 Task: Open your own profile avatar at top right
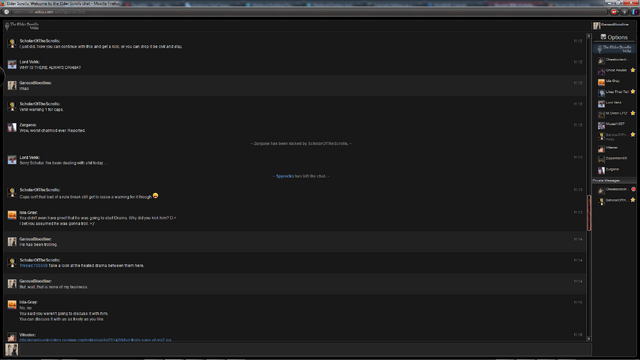point(597,26)
